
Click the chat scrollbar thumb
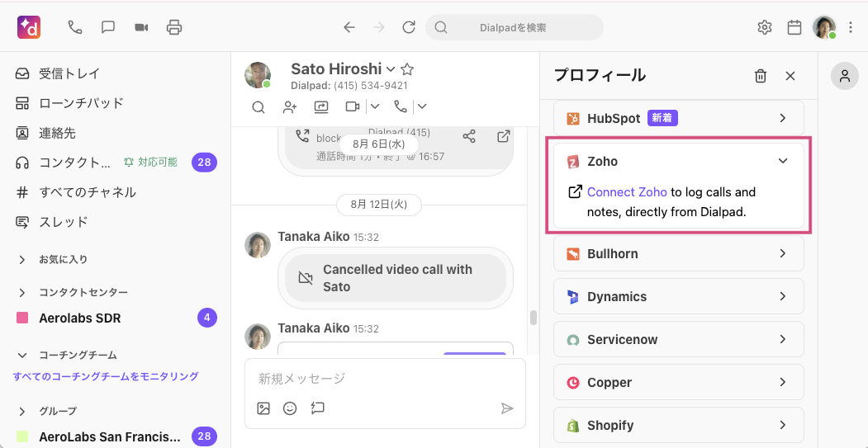click(x=534, y=318)
